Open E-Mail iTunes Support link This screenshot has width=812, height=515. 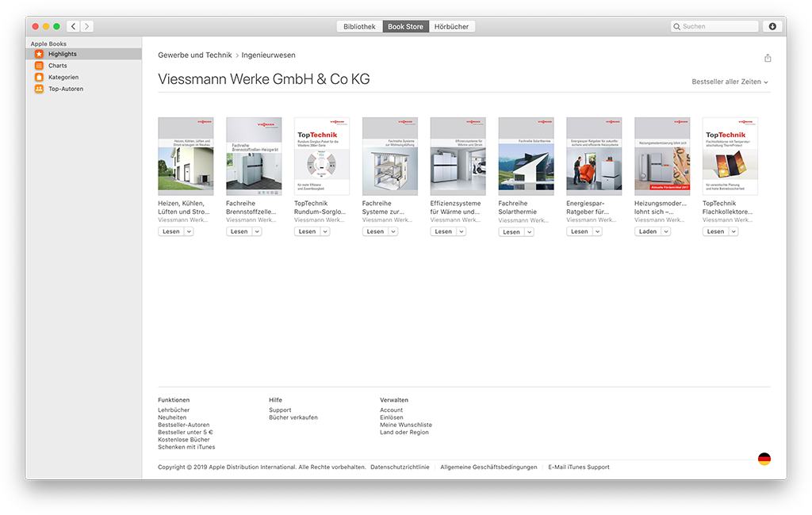(x=579, y=467)
